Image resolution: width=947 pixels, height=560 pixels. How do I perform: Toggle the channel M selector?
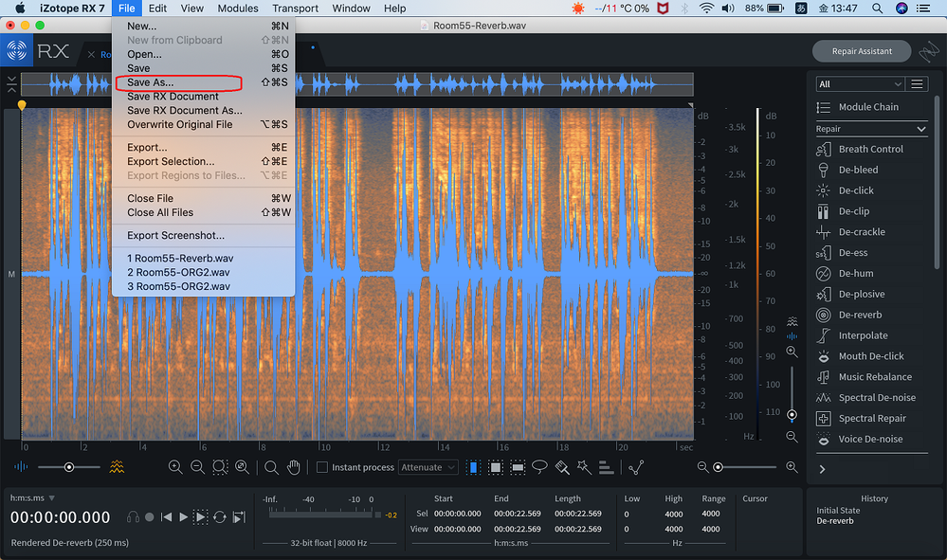(11, 274)
